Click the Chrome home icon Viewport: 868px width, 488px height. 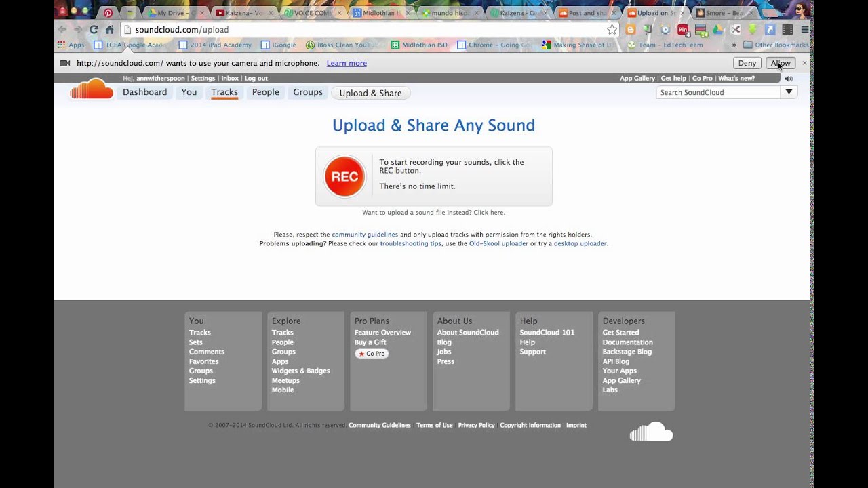pyautogui.click(x=110, y=29)
